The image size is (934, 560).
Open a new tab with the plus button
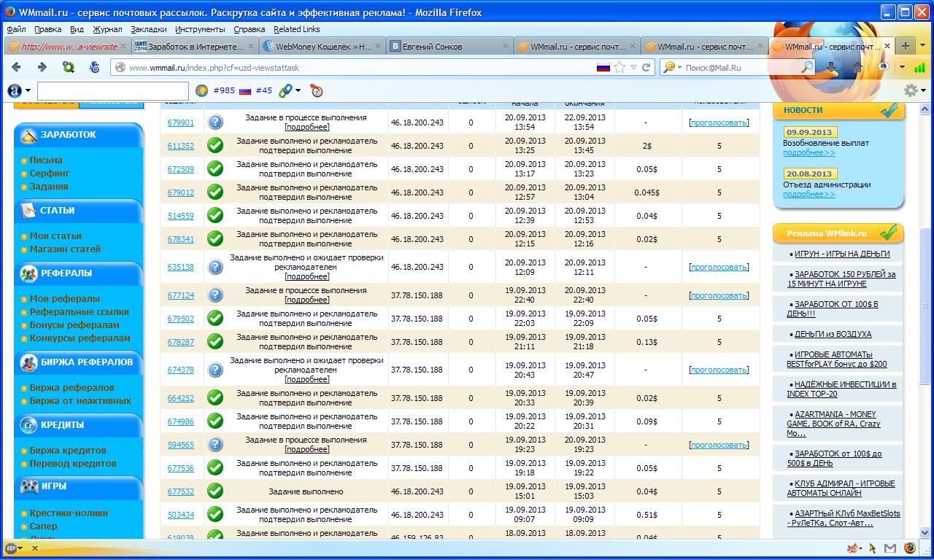(905, 45)
